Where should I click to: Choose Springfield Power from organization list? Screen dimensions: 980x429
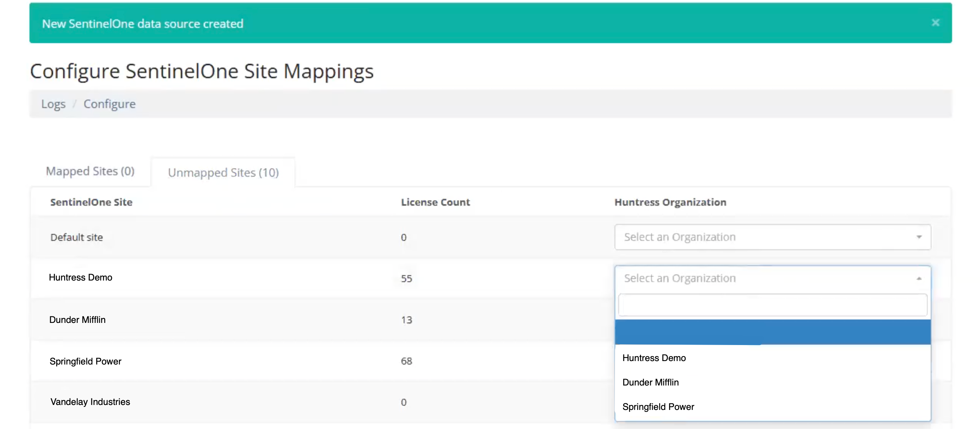773,407
